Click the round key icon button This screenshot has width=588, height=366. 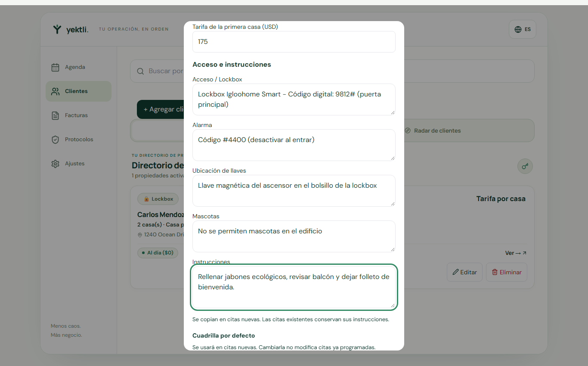525,166
